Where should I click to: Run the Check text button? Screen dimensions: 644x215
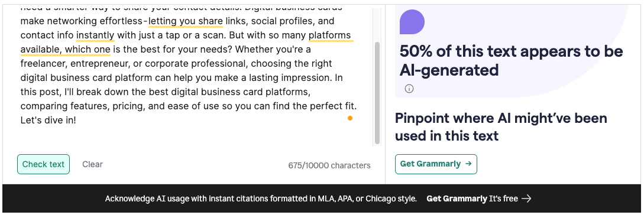pyautogui.click(x=44, y=164)
